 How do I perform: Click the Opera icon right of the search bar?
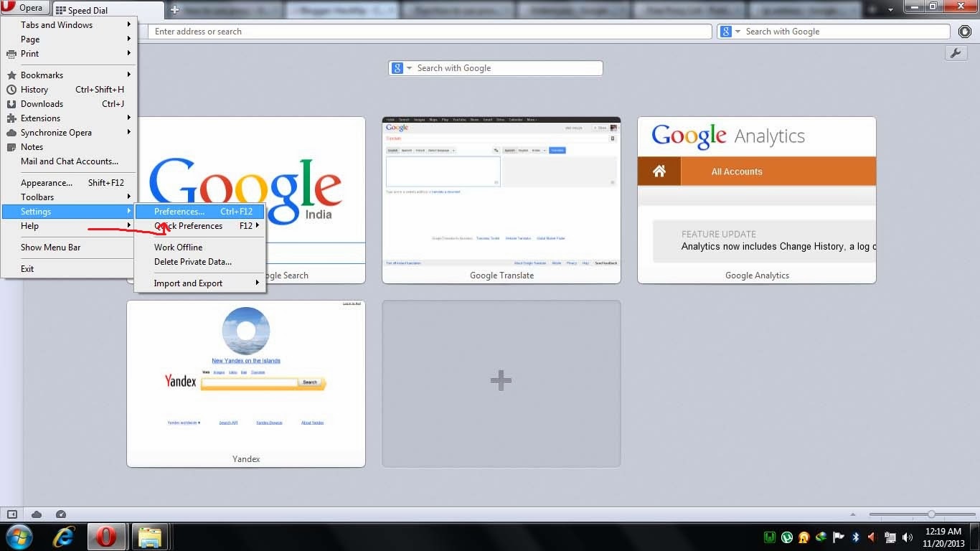tap(965, 32)
